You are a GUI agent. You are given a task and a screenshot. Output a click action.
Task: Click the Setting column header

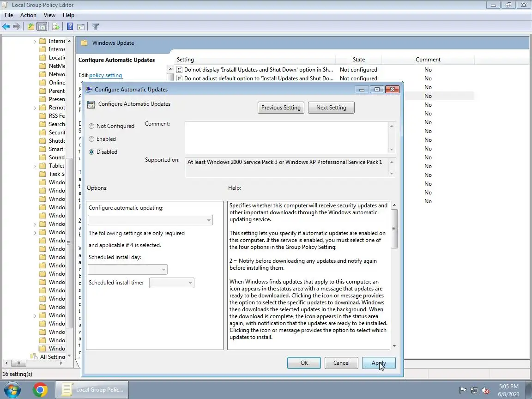click(255, 60)
